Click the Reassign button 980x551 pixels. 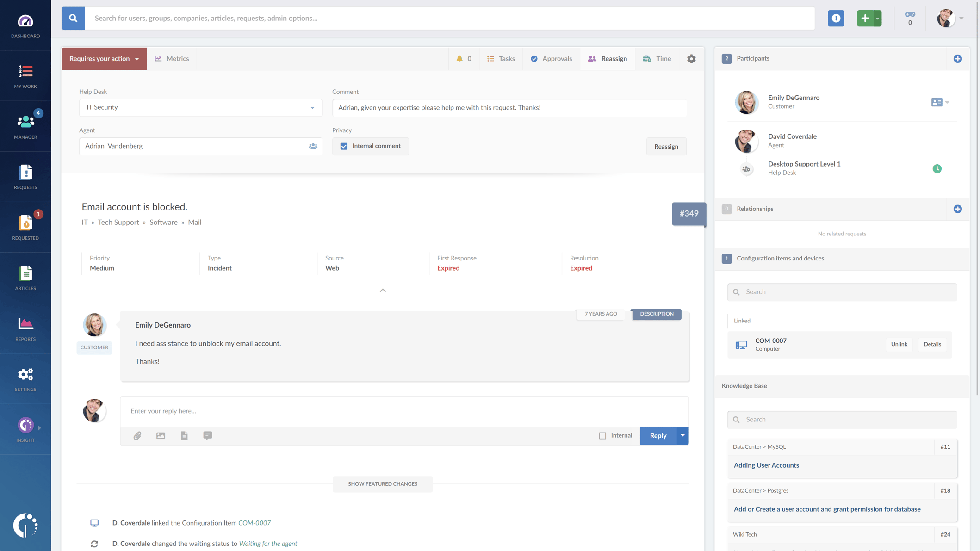tap(666, 146)
